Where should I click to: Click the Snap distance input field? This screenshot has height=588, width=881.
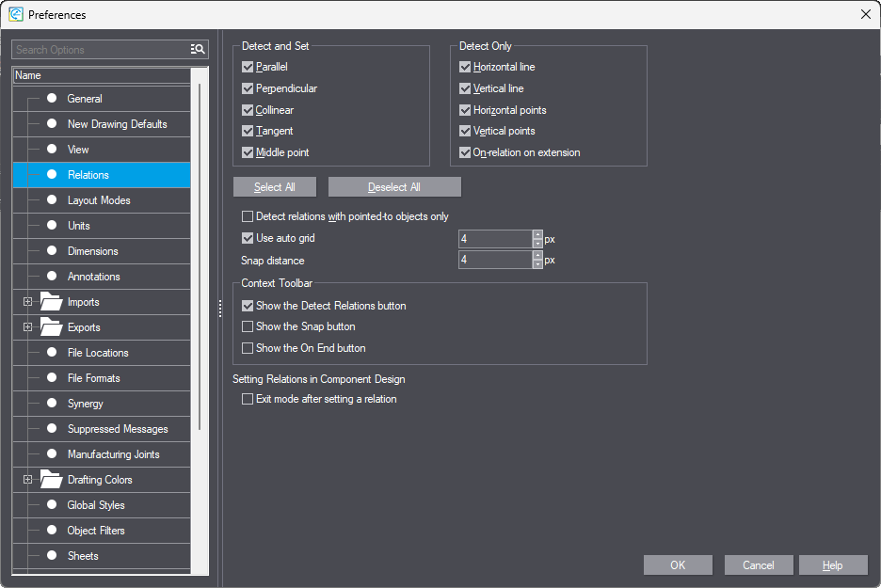pos(495,261)
